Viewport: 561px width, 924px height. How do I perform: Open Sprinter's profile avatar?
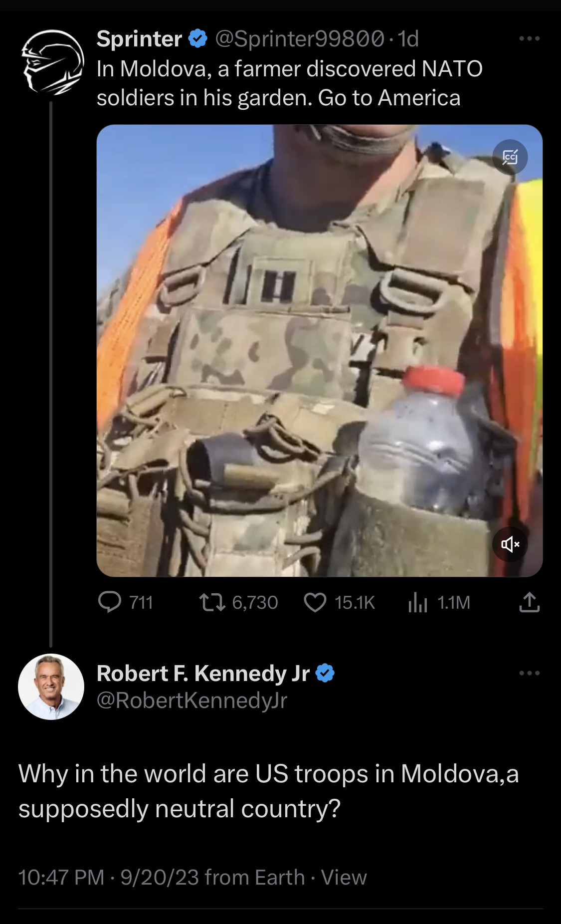point(52,62)
